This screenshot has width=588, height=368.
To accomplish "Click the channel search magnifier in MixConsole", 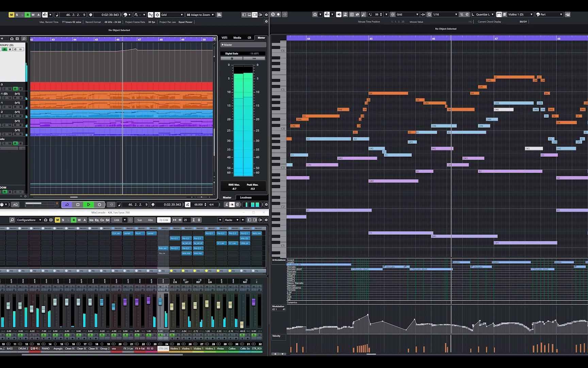I will tap(12, 220).
